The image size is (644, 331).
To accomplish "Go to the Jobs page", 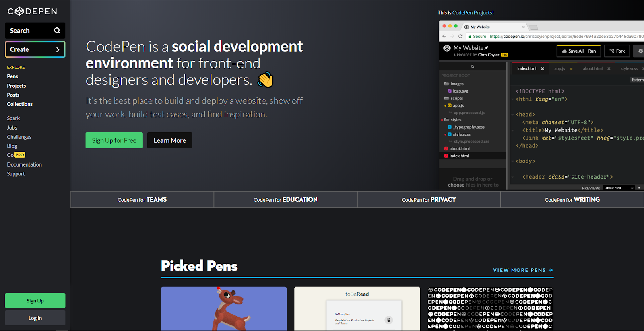I will 12,127.
